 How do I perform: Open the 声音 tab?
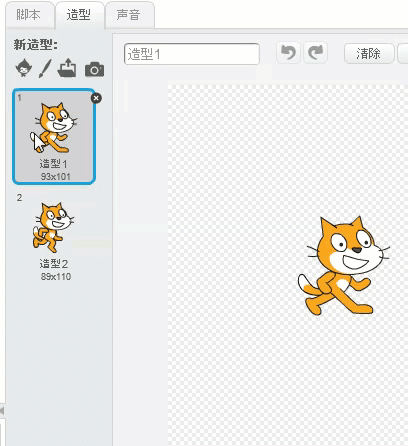coord(129,15)
